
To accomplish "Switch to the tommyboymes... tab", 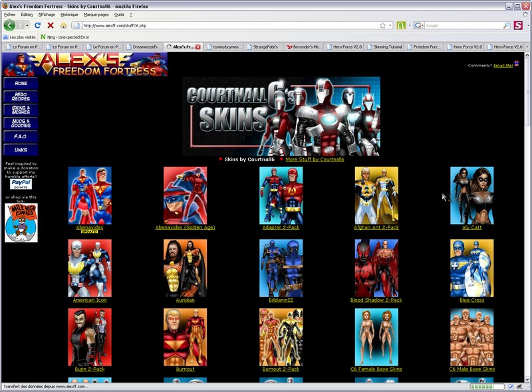I will click(x=224, y=47).
